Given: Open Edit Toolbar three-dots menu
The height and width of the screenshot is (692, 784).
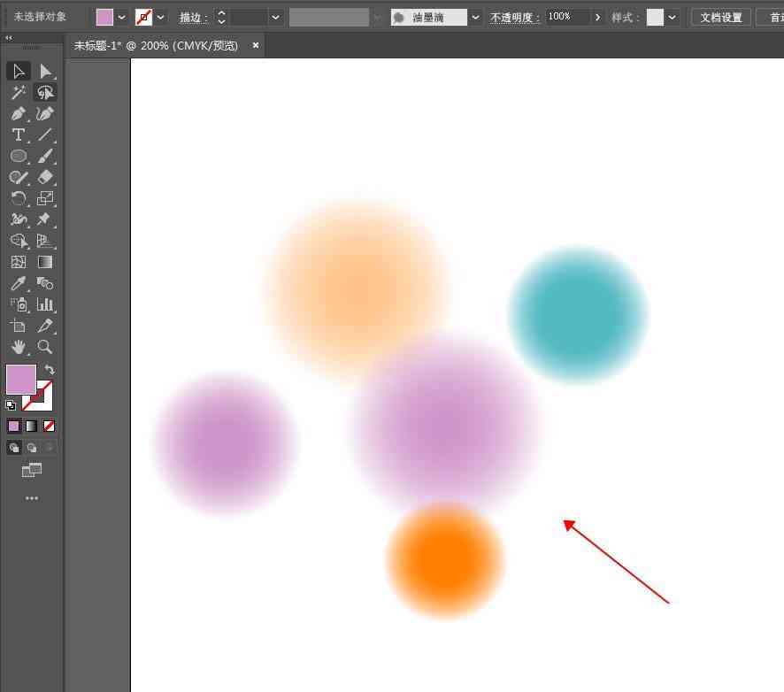Looking at the screenshot, I should (32, 498).
